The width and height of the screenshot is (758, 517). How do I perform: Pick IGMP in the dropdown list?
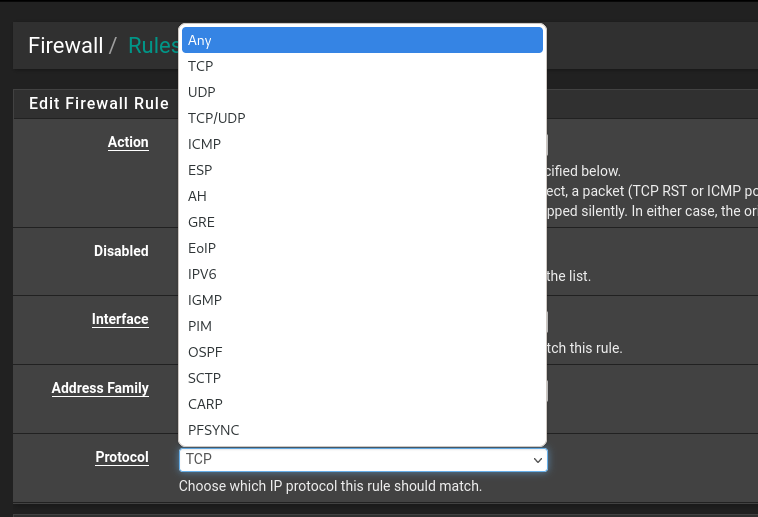tap(362, 300)
